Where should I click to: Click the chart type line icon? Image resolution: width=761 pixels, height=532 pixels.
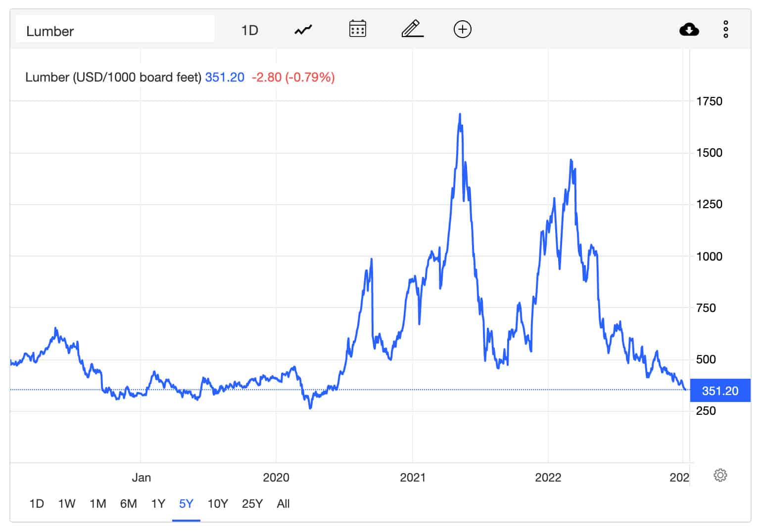(x=303, y=30)
